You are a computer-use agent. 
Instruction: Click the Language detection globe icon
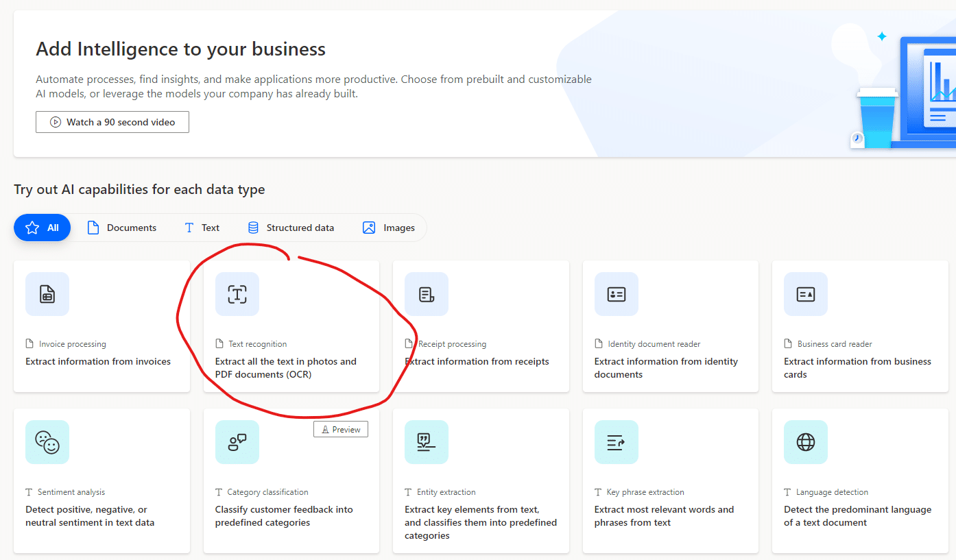(x=806, y=442)
